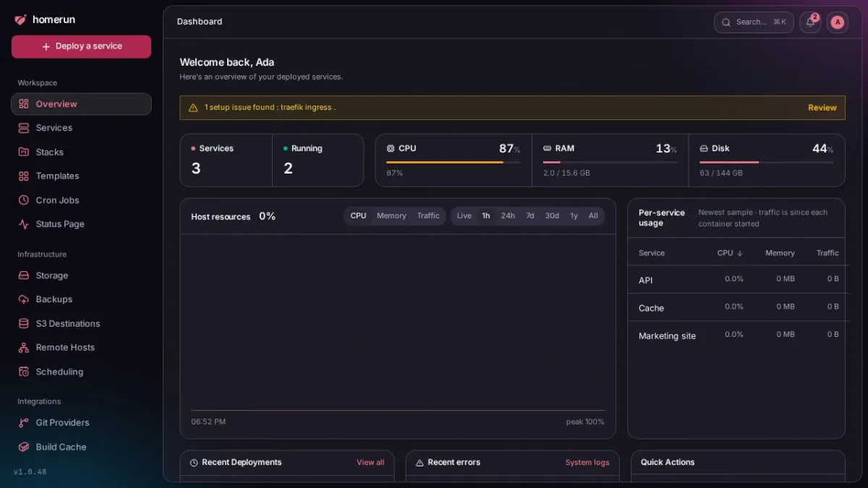Click the Templates sidebar icon
Viewport: 868px width, 488px height.
coord(24,176)
